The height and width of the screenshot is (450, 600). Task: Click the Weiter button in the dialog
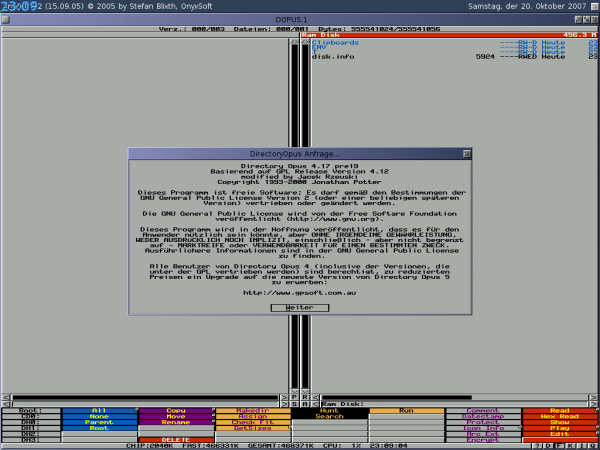[x=300, y=308]
